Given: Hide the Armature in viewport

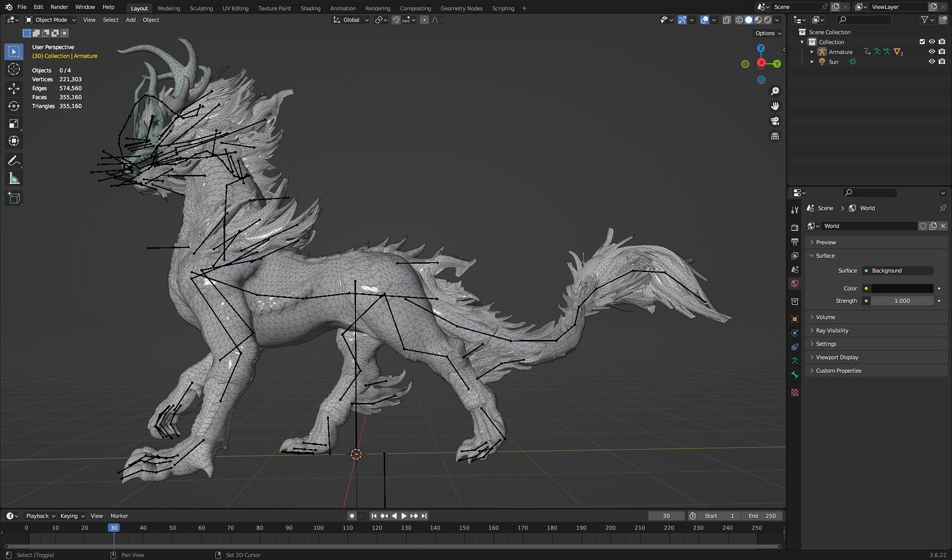Looking at the screenshot, I should pos(932,52).
